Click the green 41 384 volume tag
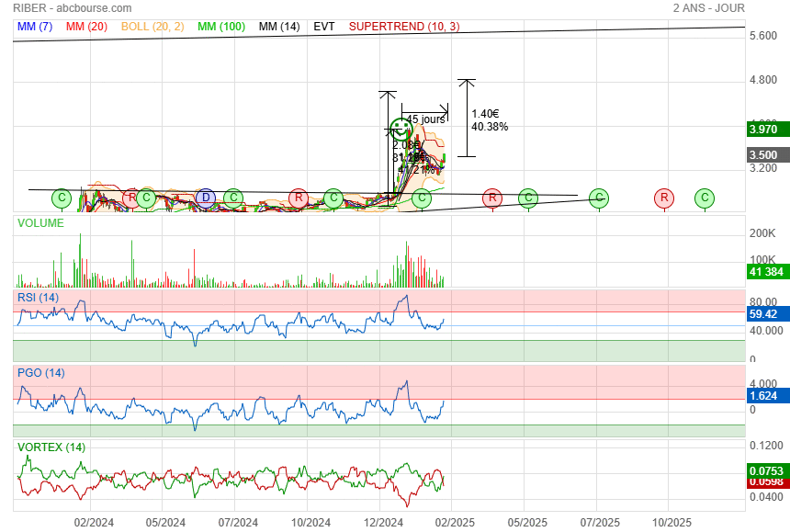The height and width of the screenshot is (532, 790). (768, 272)
